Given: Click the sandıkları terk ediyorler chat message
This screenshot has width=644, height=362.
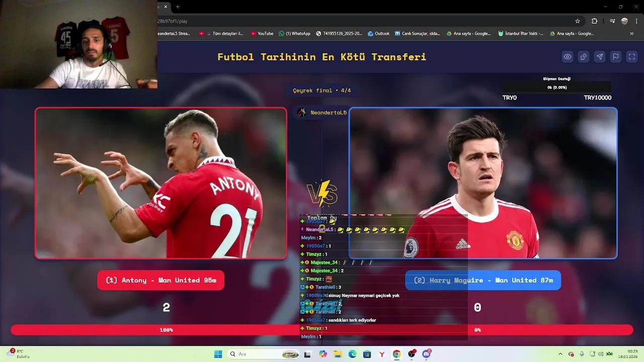Looking at the screenshot, I should pyautogui.click(x=338, y=320).
